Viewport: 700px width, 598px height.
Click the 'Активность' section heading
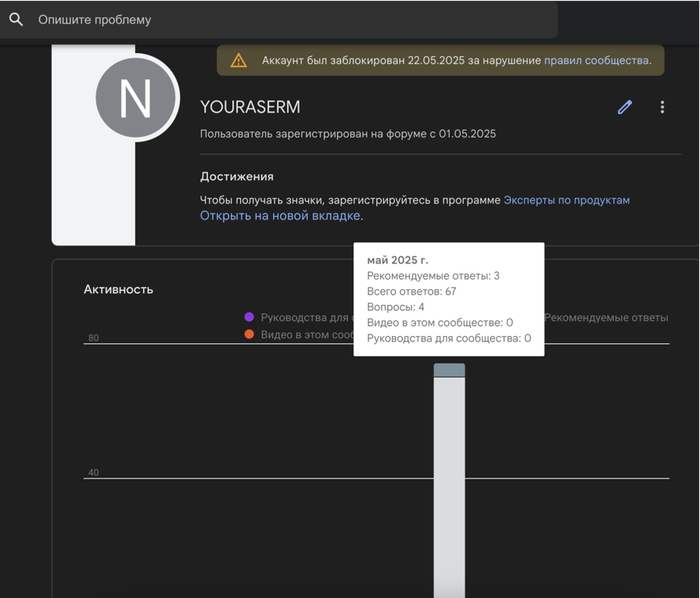118,289
